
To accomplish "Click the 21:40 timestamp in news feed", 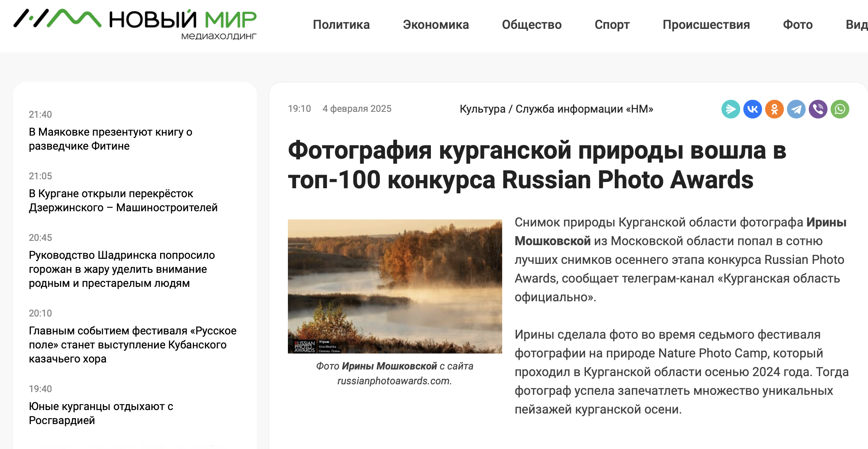I will 40,114.
